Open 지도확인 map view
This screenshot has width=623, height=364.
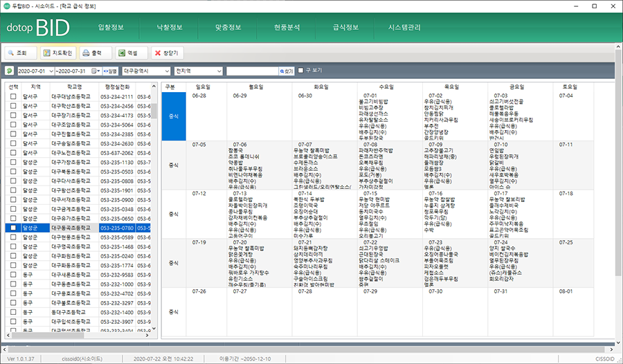pos(57,53)
